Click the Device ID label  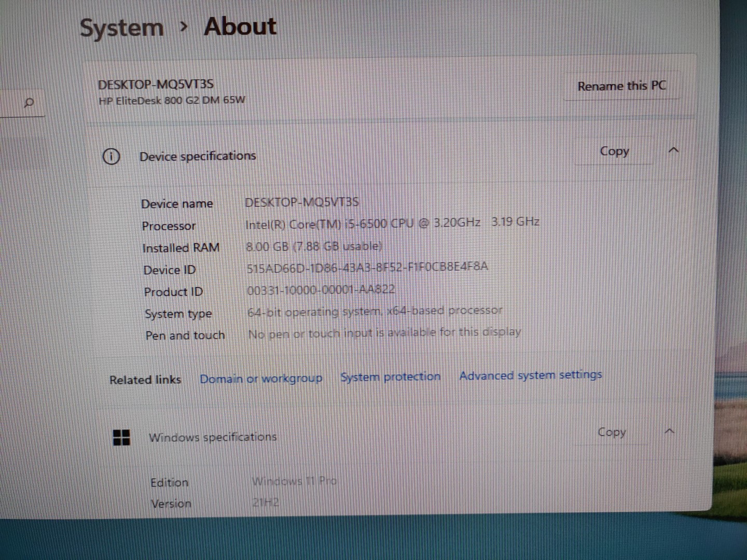[170, 270]
